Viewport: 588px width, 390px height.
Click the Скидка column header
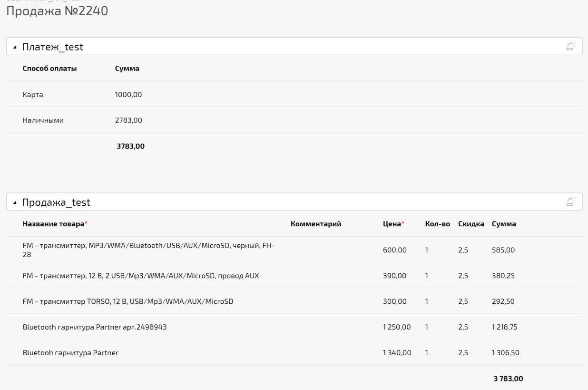(x=471, y=224)
